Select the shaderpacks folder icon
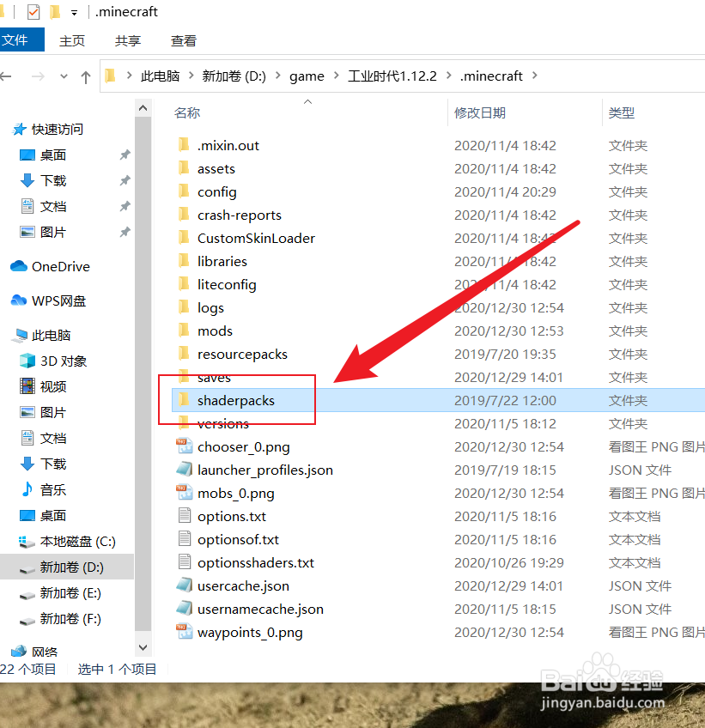705x728 pixels. pyautogui.click(x=184, y=399)
